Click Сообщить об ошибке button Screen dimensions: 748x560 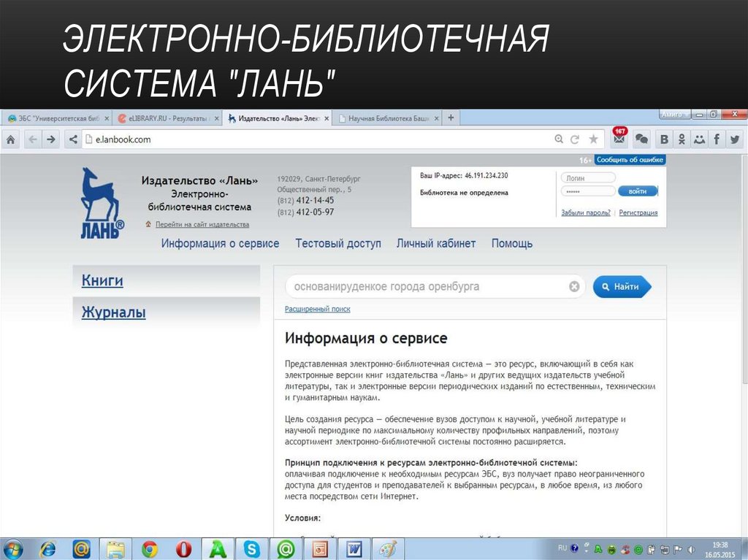(x=630, y=160)
